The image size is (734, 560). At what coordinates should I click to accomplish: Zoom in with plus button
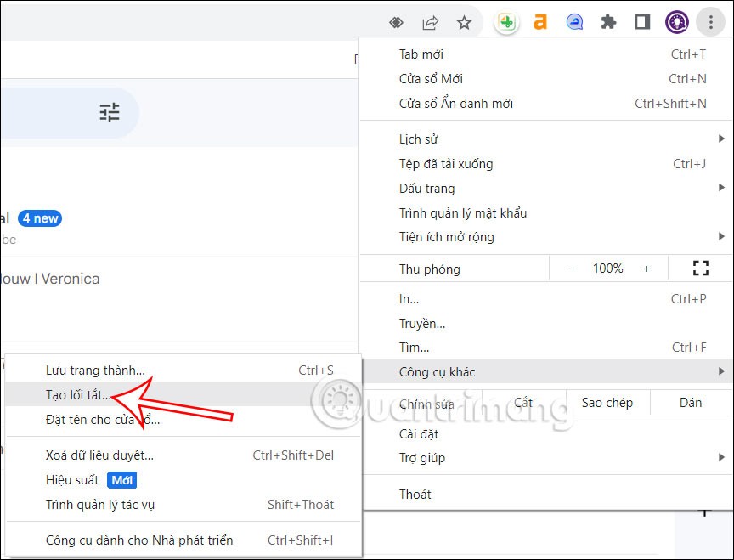click(646, 269)
